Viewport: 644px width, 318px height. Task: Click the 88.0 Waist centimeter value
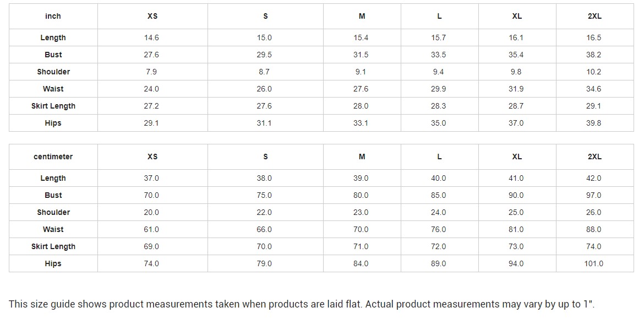[x=594, y=229]
